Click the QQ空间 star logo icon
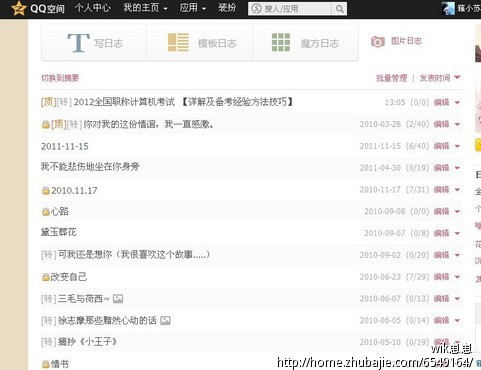481x370 pixels. (19, 8)
